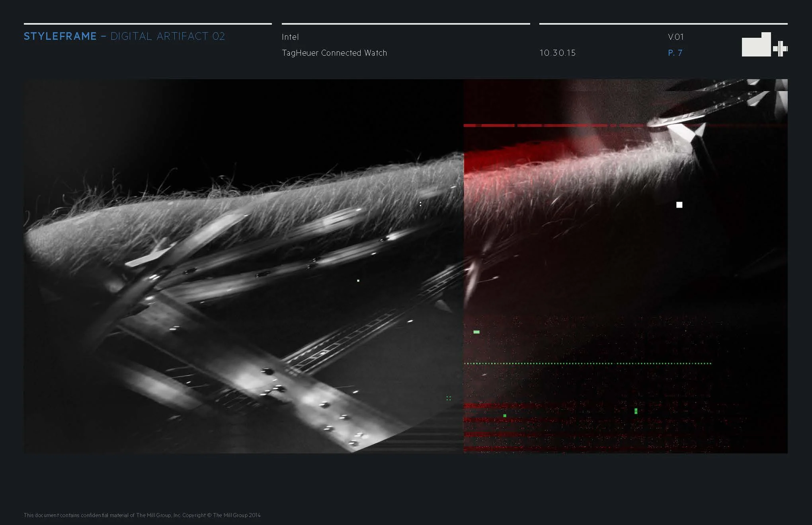The width and height of the screenshot is (812, 525).
Task: Click the green dotted horizontal line
Action: coord(588,363)
